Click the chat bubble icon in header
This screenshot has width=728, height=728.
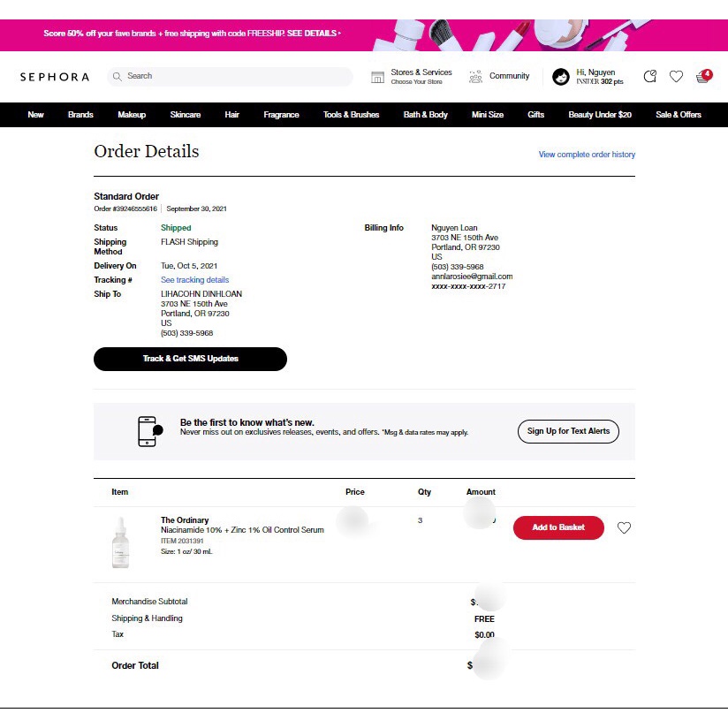point(650,77)
